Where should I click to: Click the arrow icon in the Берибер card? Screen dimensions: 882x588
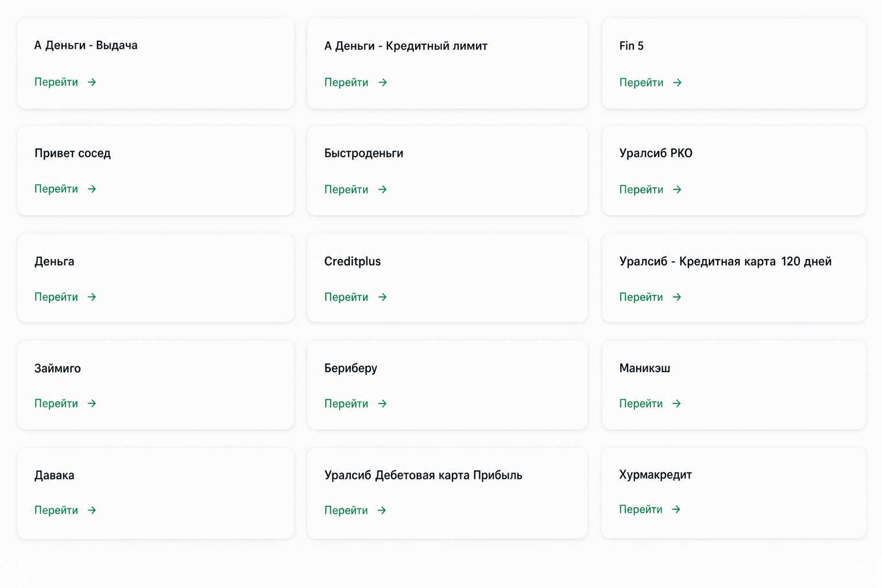(x=382, y=404)
